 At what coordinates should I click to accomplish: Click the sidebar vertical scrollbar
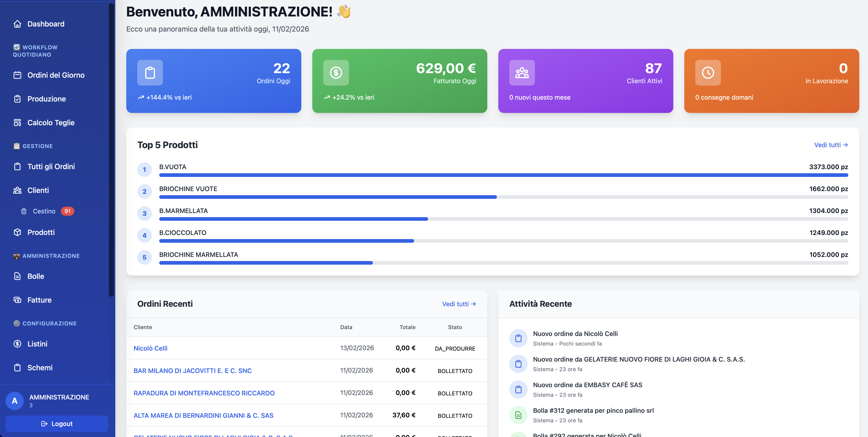tap(111, 150)
